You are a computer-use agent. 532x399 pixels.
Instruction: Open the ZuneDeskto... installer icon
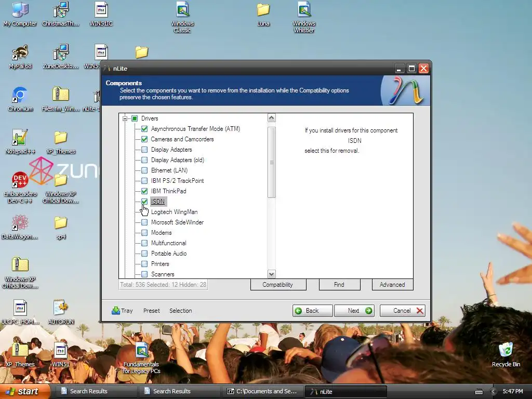[x=61, y=57]
